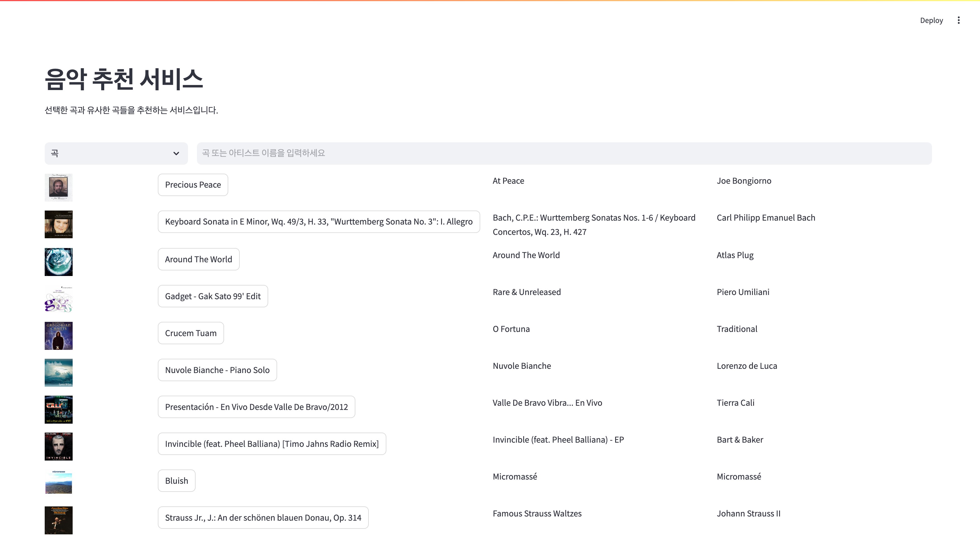The width and height of the screenshot is (980, 538).
Task: Click the Deploy button
Action: click(931, 20)
